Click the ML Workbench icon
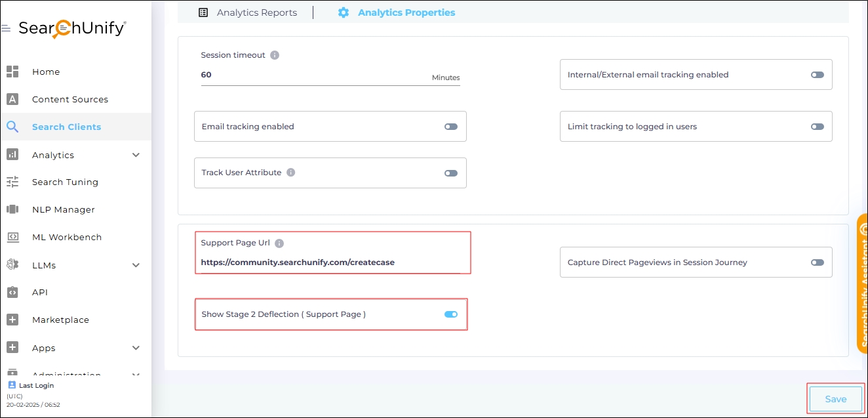 12,237
